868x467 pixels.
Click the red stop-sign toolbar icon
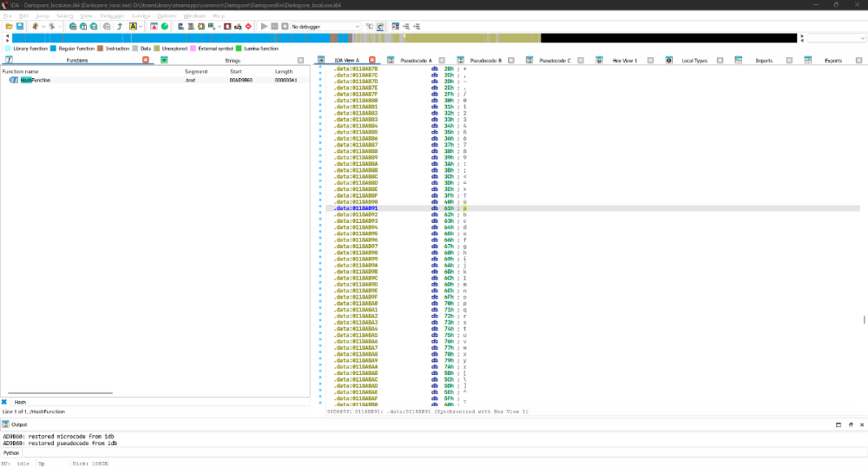click(x=249, y=27)
